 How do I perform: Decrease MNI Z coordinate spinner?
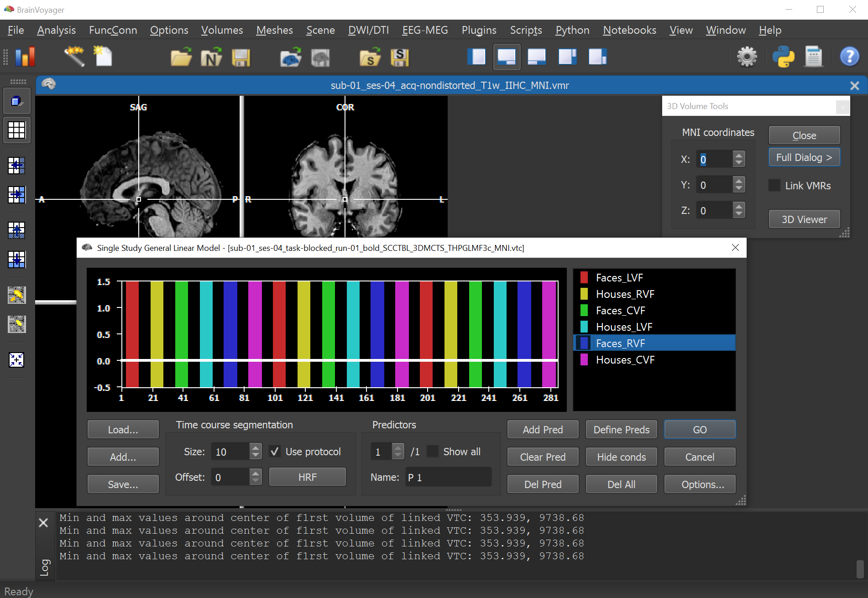coord(739,214)
